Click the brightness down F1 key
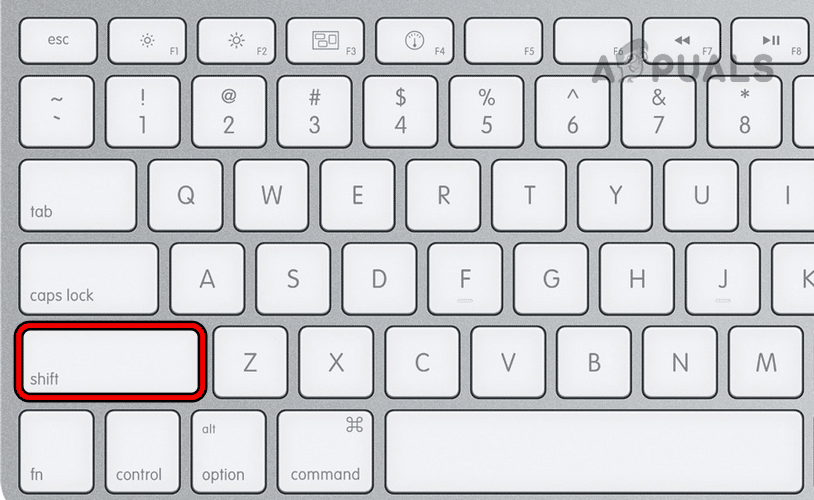Screen dimensions: 814x500 point(147,41)
